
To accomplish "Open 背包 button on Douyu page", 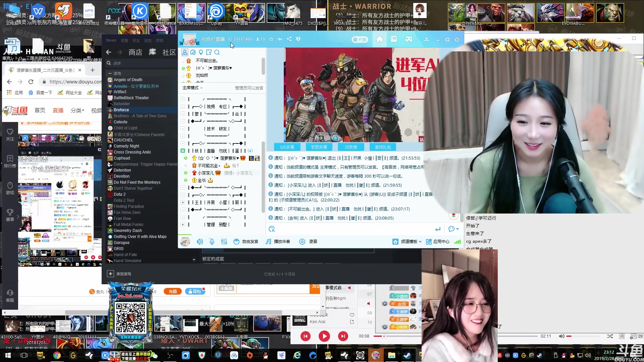I will click(x=195, y=292).
